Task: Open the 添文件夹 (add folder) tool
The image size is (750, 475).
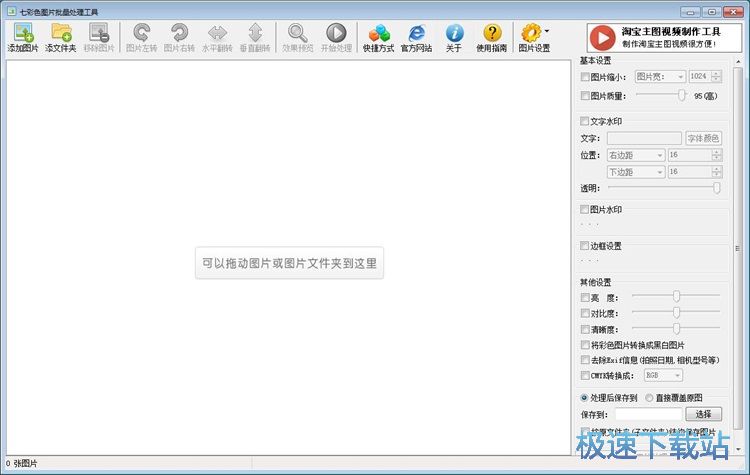Action: click(61, 38)
